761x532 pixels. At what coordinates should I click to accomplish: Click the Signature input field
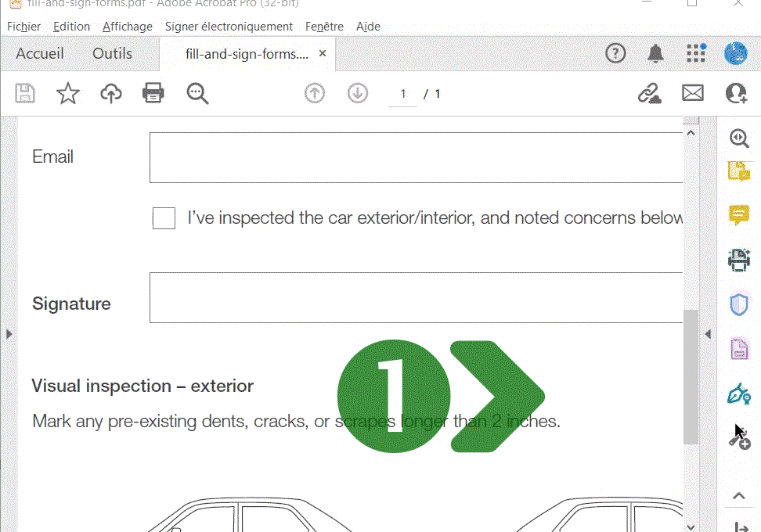pos(416,298)
